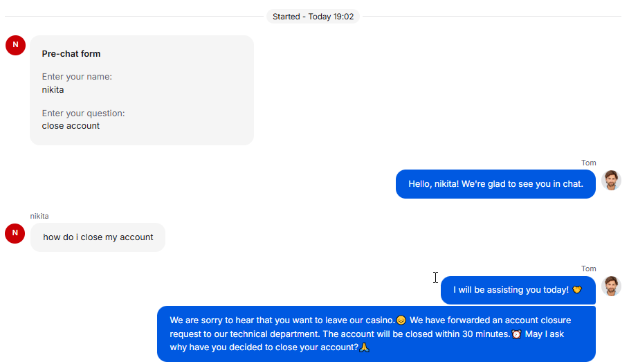This screenshot has height=364, width=629.
Task: Click the 'Pre-chat form' heading
Action: coord(71,54)
